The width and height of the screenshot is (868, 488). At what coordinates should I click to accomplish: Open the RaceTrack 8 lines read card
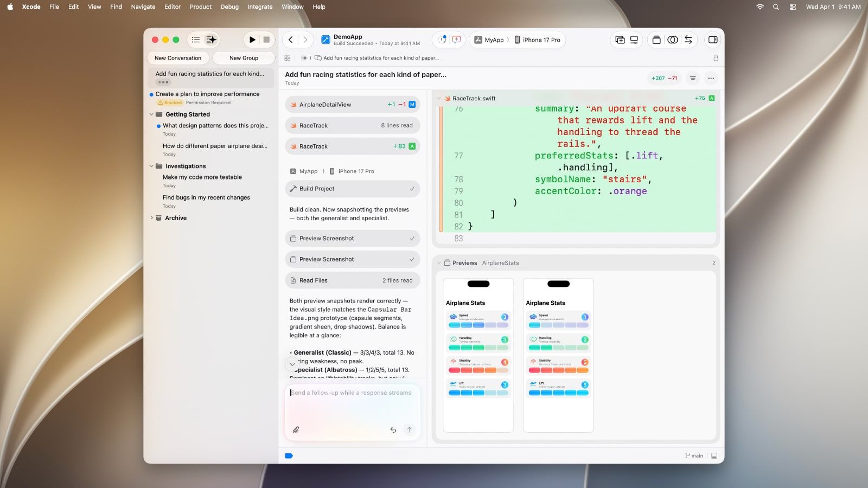coord(353,125)
